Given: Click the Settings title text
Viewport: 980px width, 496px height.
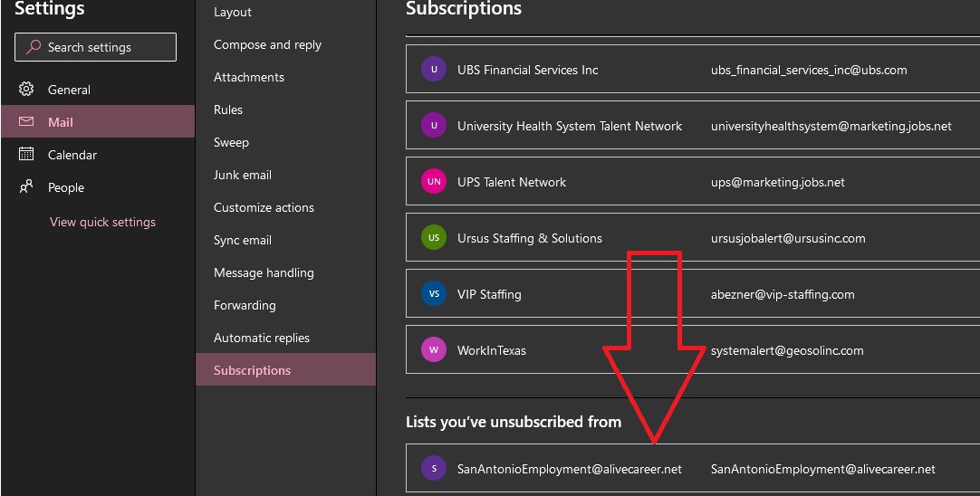Looking at the screenshot, I should click(x=50, y=8).
